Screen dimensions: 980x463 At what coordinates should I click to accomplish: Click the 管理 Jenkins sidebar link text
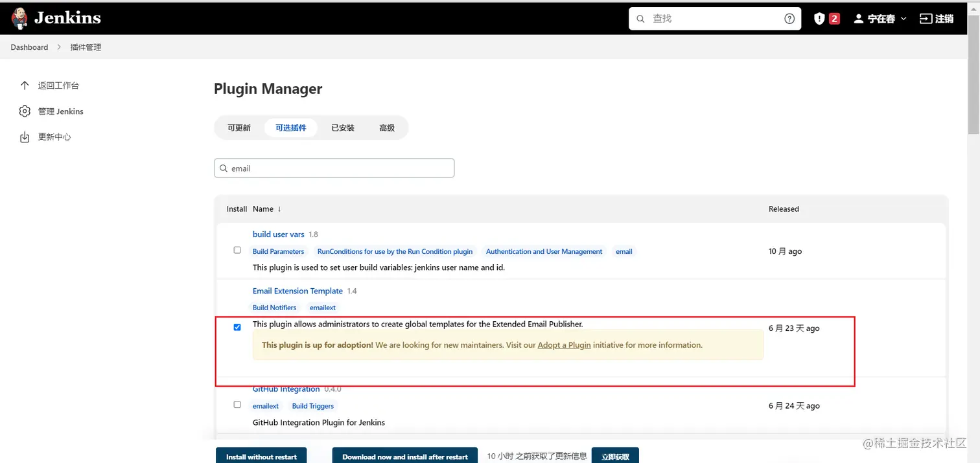pos(60,111)
